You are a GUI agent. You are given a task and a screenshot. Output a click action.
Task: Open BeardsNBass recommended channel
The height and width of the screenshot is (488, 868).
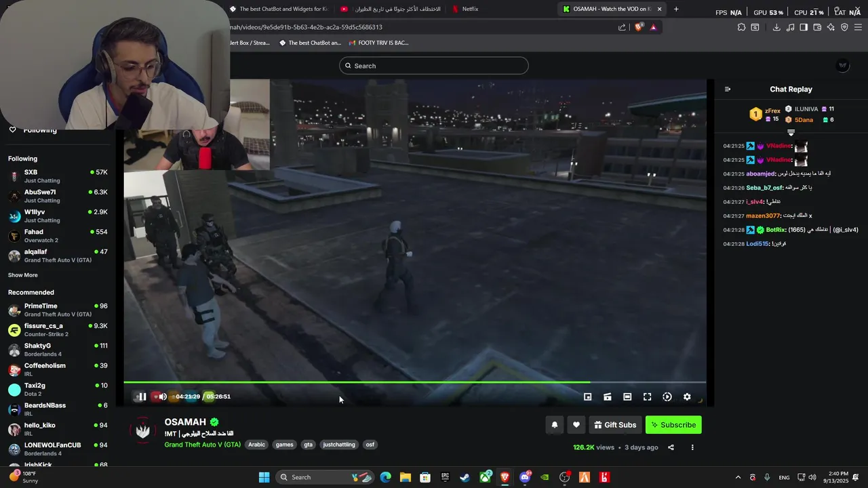coord(58,409)
